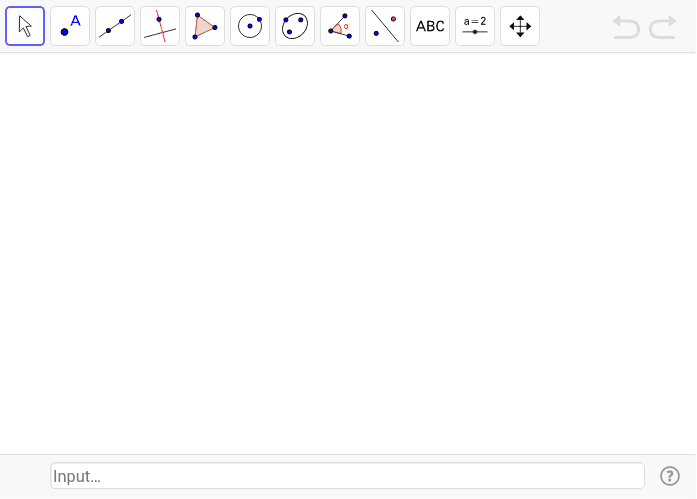
Task: Activate the Polygon tool
Action: coord(205,26)
